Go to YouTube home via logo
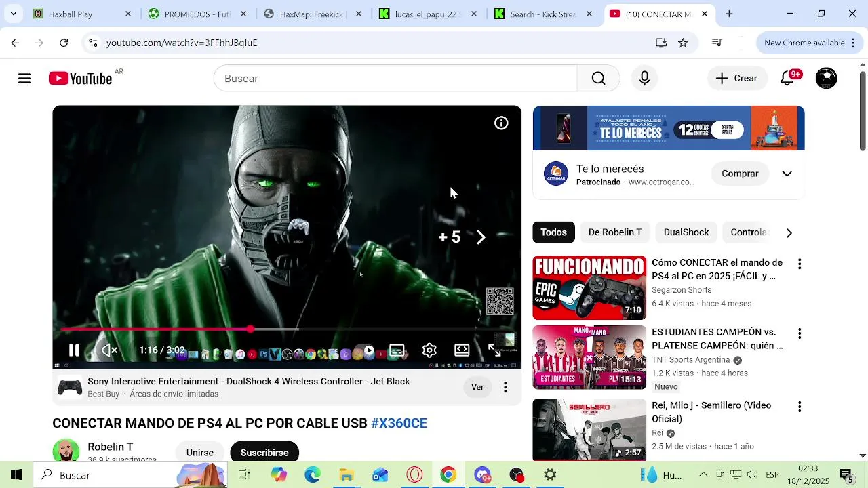This screenshot has height=488, width=868. coord(80,79)
